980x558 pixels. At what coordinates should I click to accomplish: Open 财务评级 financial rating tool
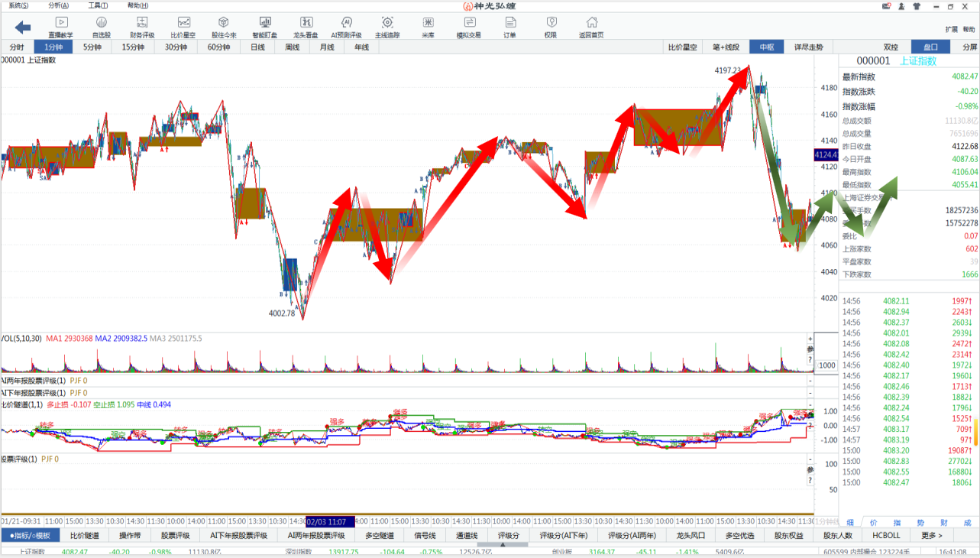click(x=142, y=28)
